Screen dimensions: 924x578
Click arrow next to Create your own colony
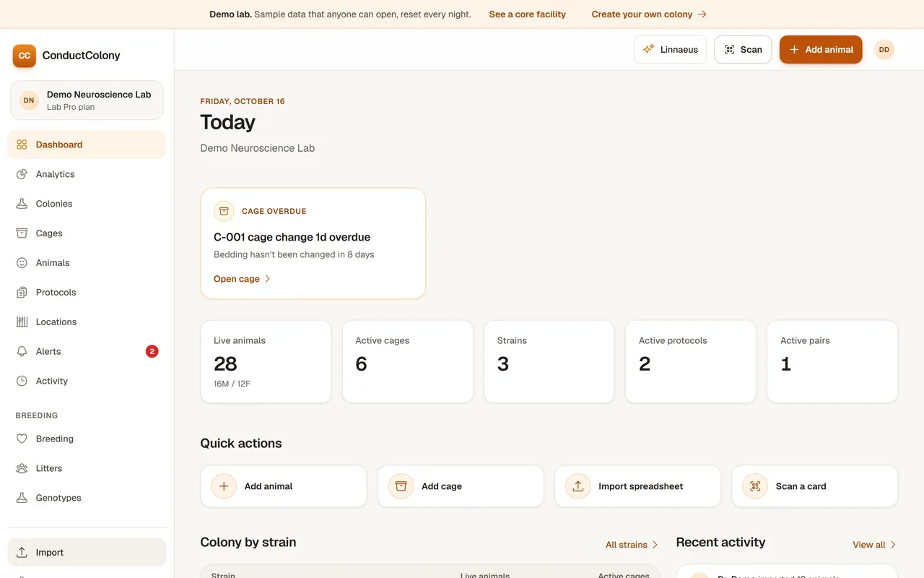702,14
